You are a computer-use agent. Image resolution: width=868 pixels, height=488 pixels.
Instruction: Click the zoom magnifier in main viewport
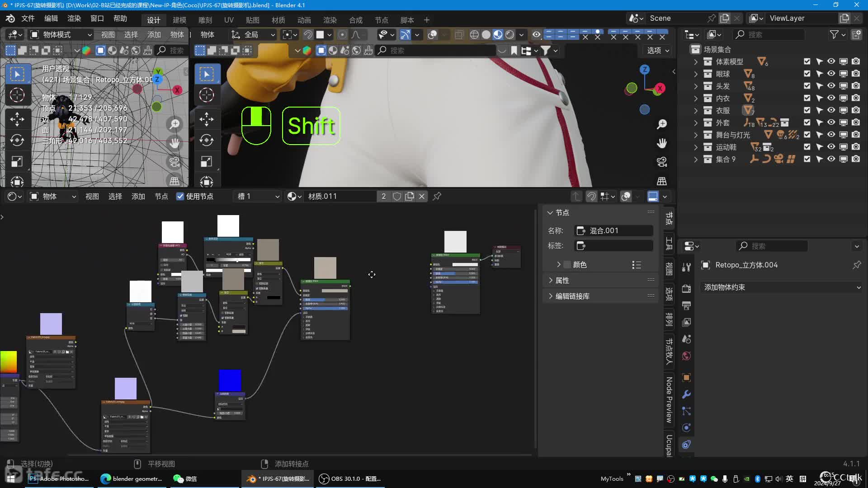[x=662, y=124]
